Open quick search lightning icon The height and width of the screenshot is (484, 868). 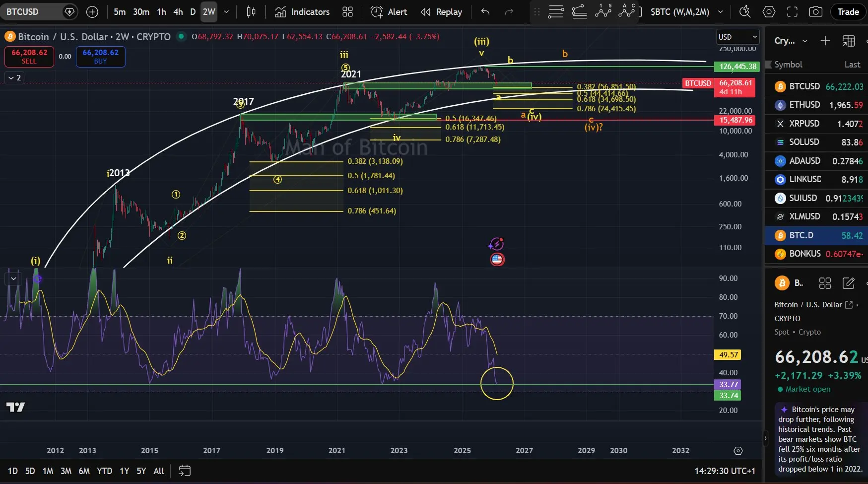pos(744,12)
